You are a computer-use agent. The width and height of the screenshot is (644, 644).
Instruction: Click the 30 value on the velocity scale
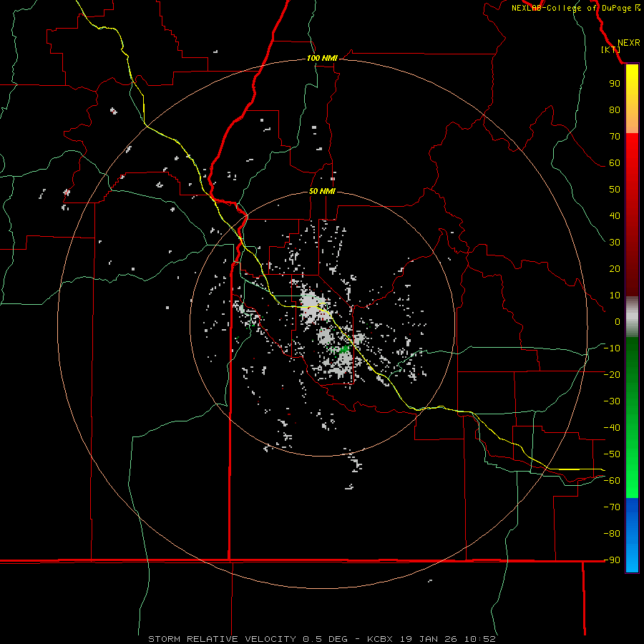pos(615,243)
